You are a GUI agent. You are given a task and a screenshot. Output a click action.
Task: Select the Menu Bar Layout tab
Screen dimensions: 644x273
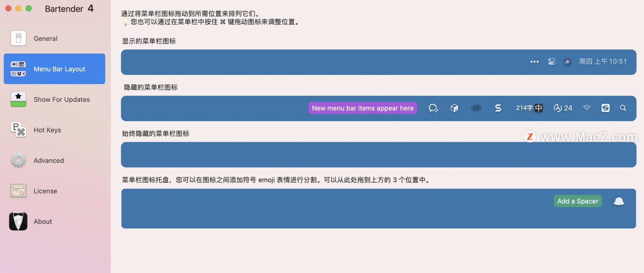coord(54,69)
